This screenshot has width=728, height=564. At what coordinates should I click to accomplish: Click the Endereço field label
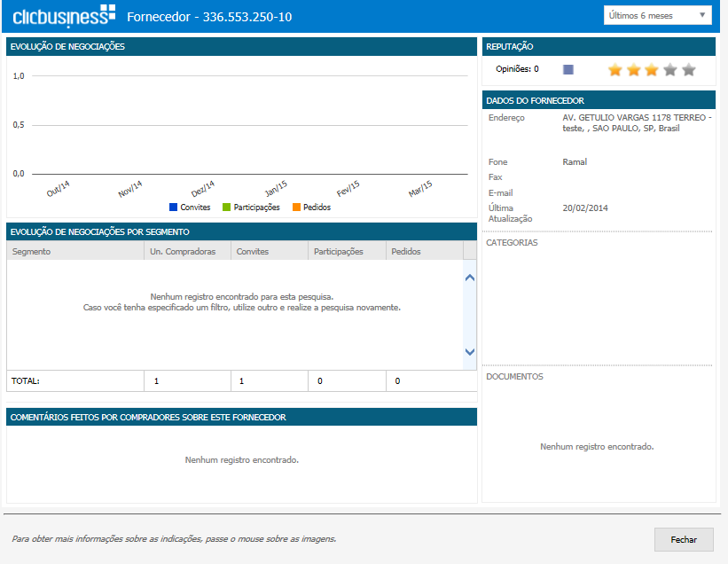[506, 118]
